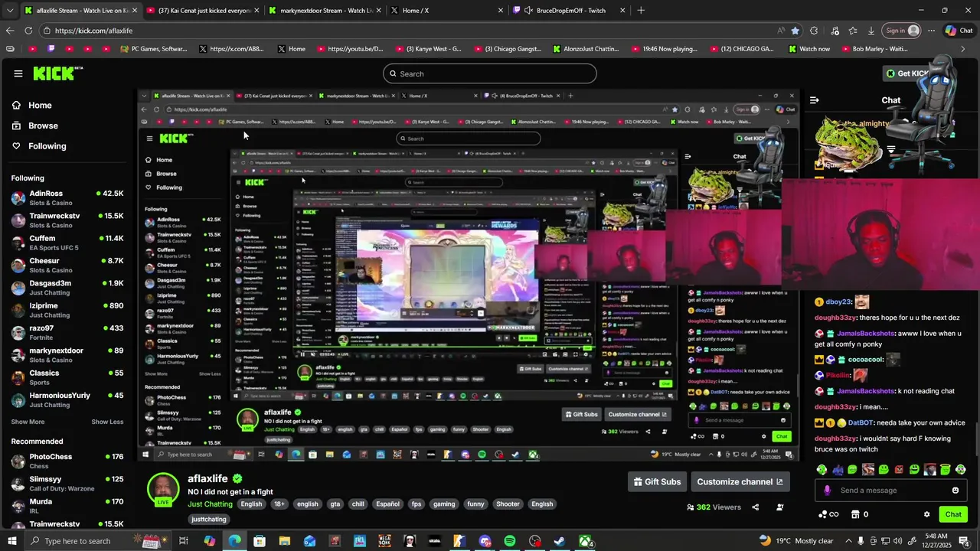Image resolution: width=980 pixels, height=551 pixels.
Task: Open the Microsoft Store taskbar icon
Action: [x=260, y=541]
